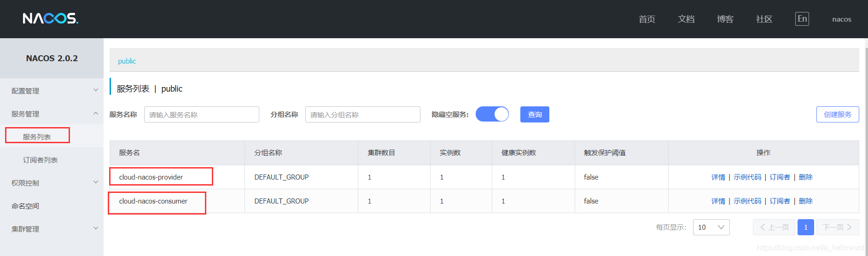Expand the 集群管理 menu chevron
The image size is (868, 256).
click(x=96, y=228)
